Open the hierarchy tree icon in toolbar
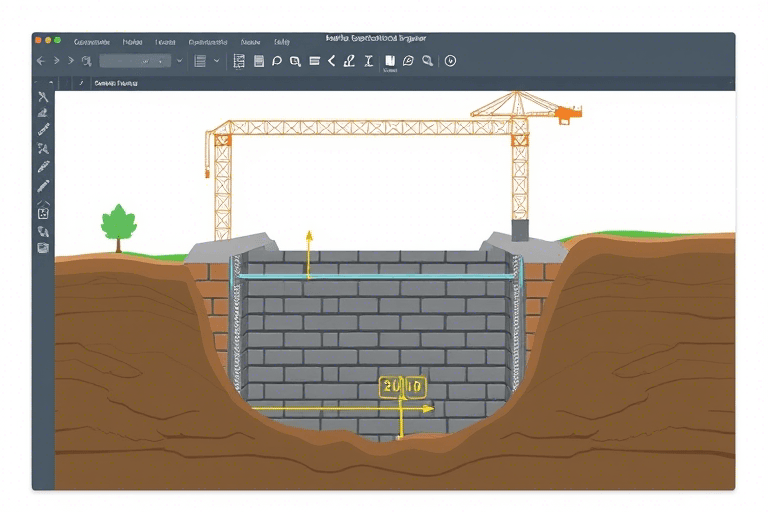 (239, 61)
